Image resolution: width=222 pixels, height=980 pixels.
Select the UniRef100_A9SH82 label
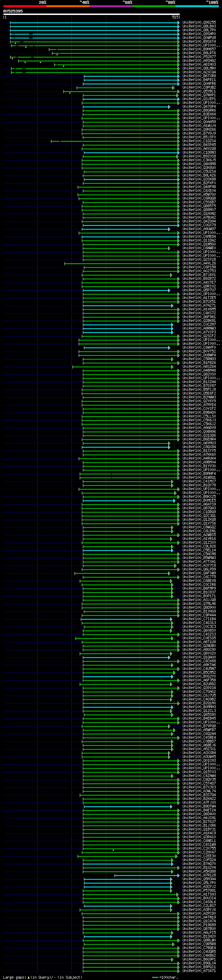[199, 60]
